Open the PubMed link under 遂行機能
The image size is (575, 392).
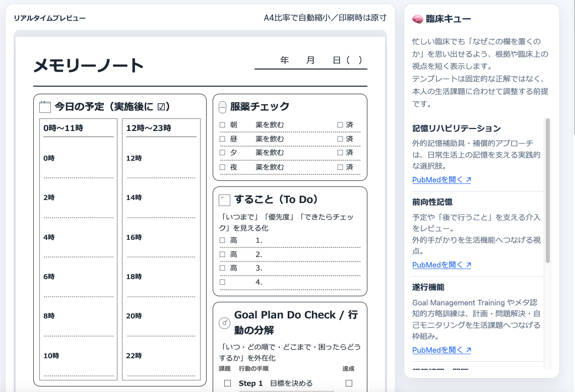coord(441,350)
